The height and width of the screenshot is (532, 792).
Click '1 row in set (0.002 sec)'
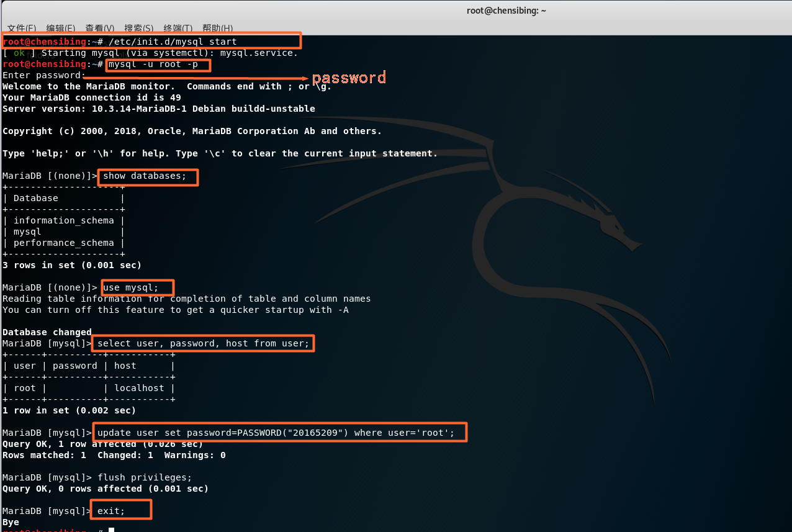tap(70, 410)
